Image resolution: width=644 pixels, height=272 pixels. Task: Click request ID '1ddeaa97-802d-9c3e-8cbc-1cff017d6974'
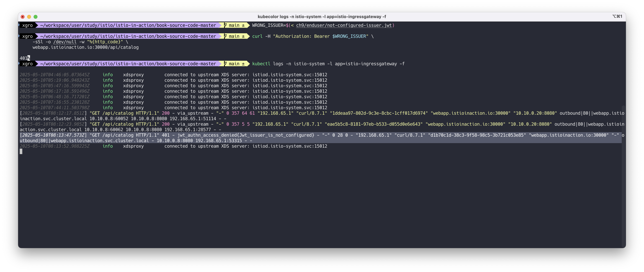point(379,113)
